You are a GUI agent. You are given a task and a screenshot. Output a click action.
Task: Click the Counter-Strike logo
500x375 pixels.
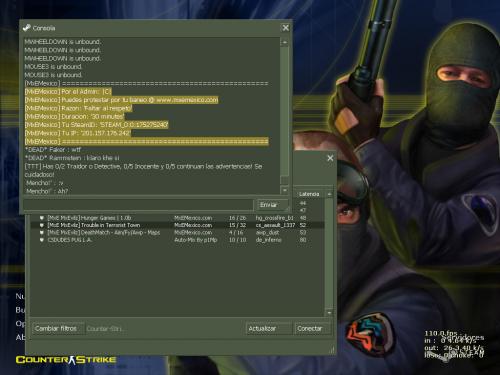pos(66,360)
